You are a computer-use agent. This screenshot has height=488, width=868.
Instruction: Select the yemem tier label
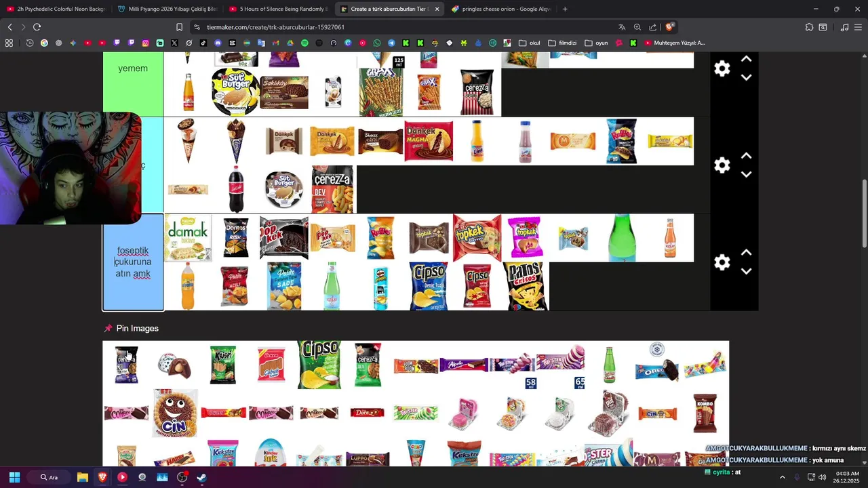pos(133,68)
